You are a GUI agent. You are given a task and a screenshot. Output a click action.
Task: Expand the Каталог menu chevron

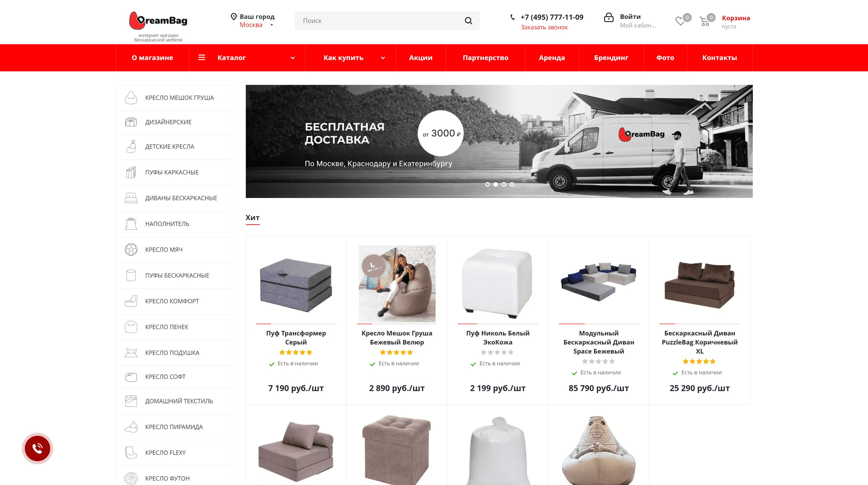coord(293,58)
